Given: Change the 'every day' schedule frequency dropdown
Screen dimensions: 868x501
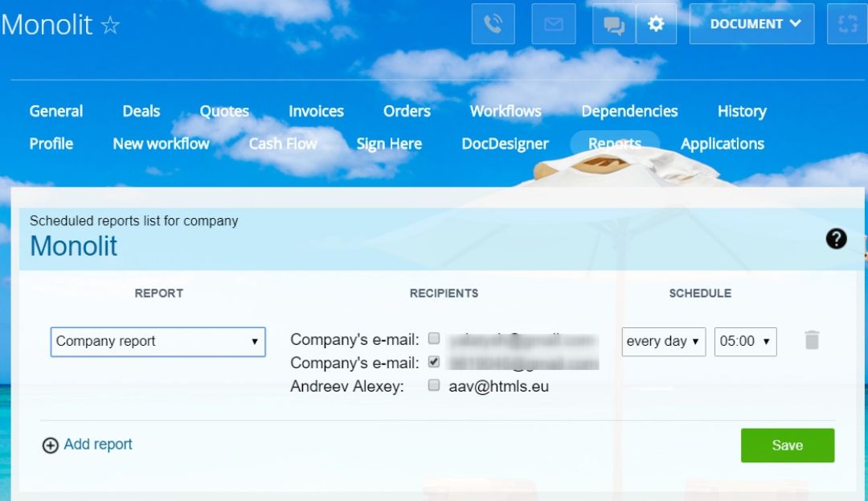Looking at the screenshot, I should click(x=664, y=341).
